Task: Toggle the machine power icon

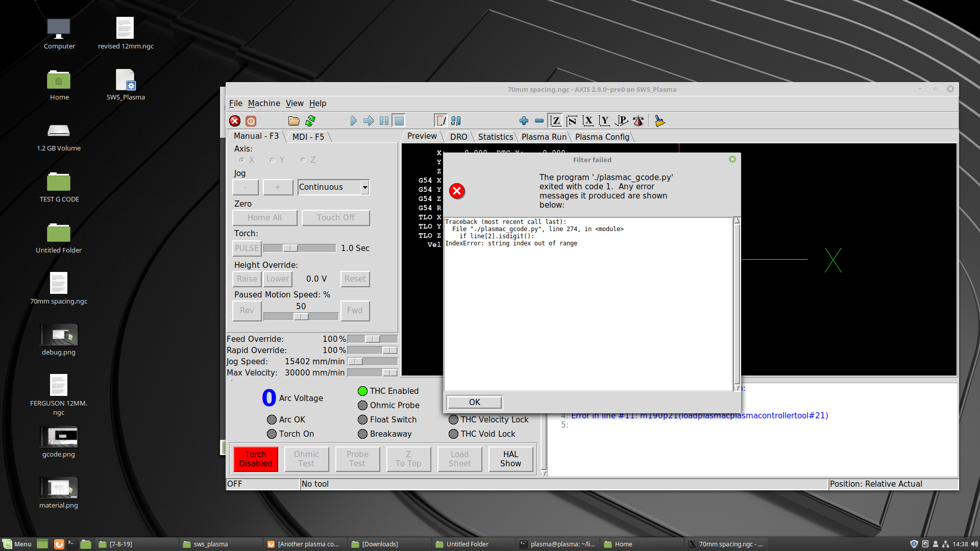Action: pos(251,121)
